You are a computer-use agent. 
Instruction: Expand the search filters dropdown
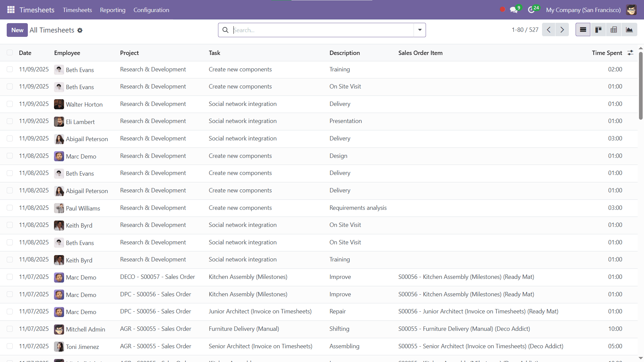coord(419,30)
